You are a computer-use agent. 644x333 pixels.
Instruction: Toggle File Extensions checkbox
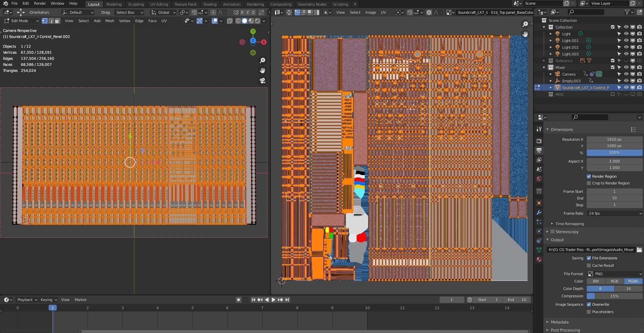point(589,258)
